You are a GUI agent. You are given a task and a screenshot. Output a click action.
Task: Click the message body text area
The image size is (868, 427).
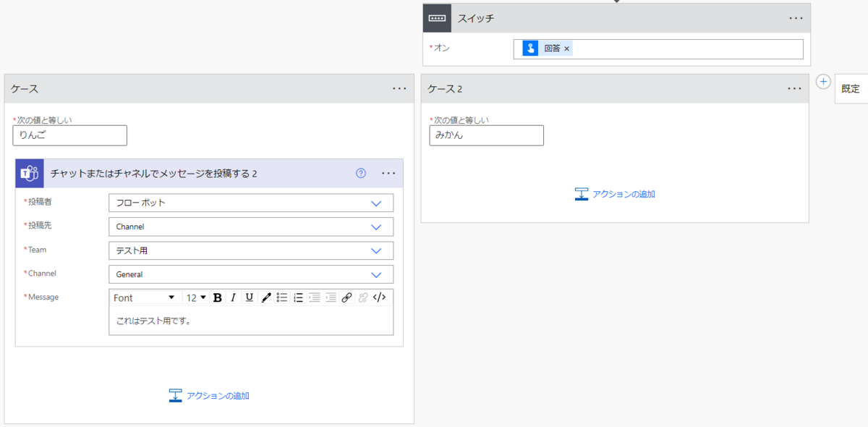[251, 321]
